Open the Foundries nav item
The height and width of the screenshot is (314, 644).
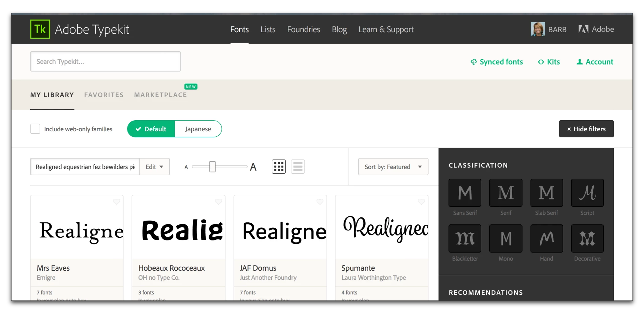coord(304,29)
